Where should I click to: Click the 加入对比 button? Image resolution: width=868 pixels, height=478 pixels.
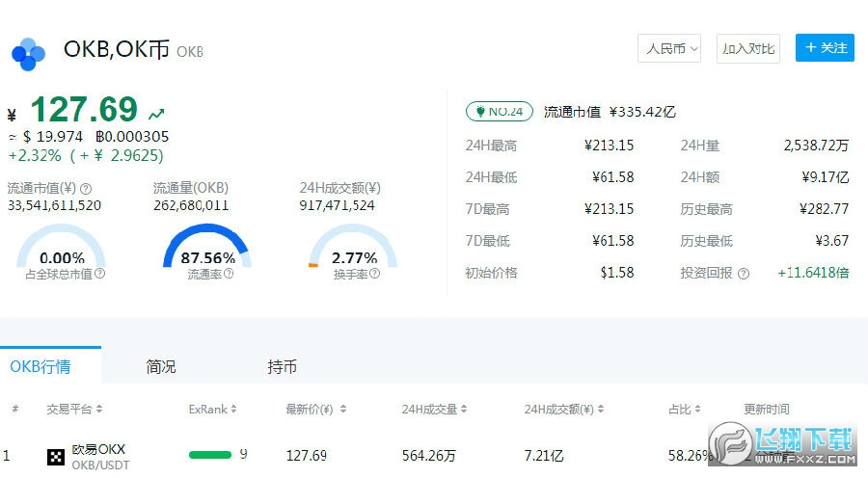[x=748, y=48]
